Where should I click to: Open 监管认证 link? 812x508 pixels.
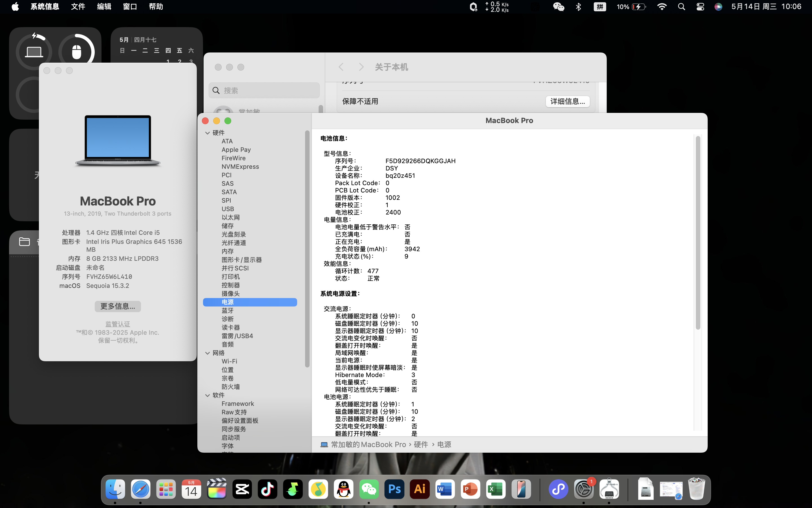(x=118, y=324)
